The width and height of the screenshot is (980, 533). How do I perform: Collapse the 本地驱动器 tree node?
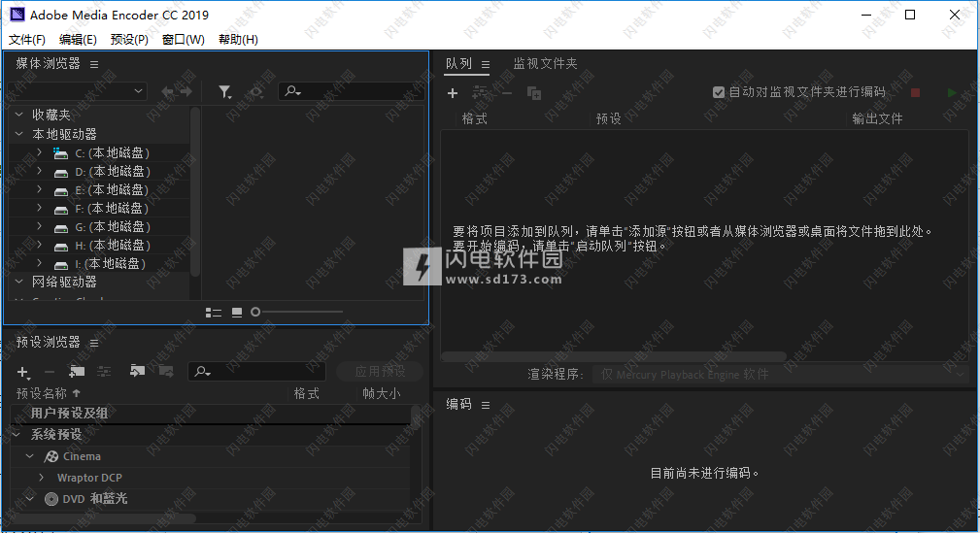coord(19,134)
